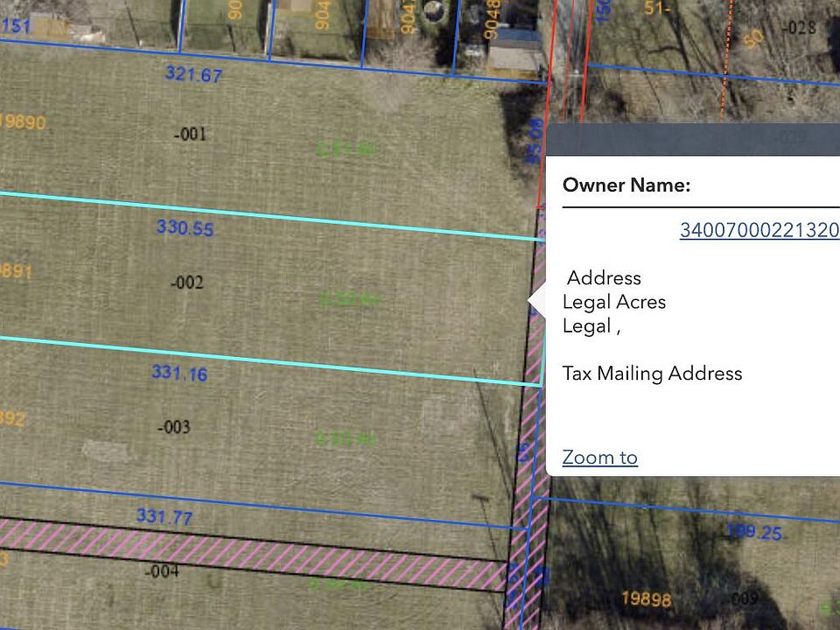Select parcel labeled -001 on map
Screen dimensions: 840x630
pos(190,134)
